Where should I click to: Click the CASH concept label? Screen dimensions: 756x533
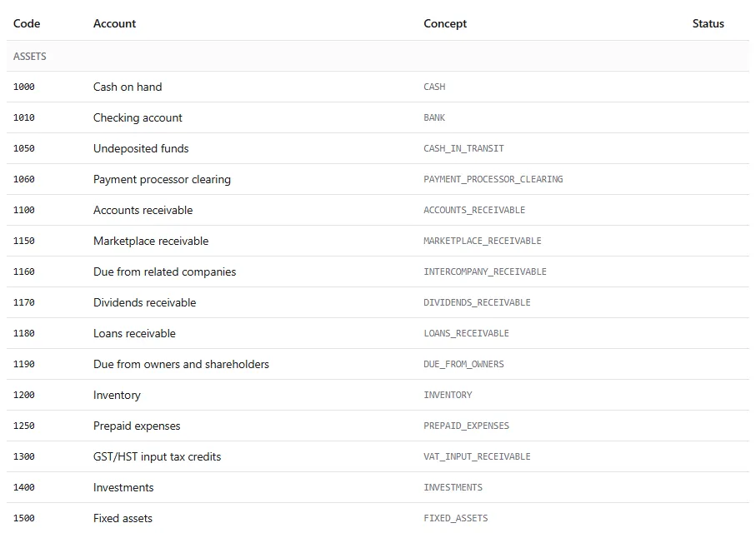click(434, 87)
